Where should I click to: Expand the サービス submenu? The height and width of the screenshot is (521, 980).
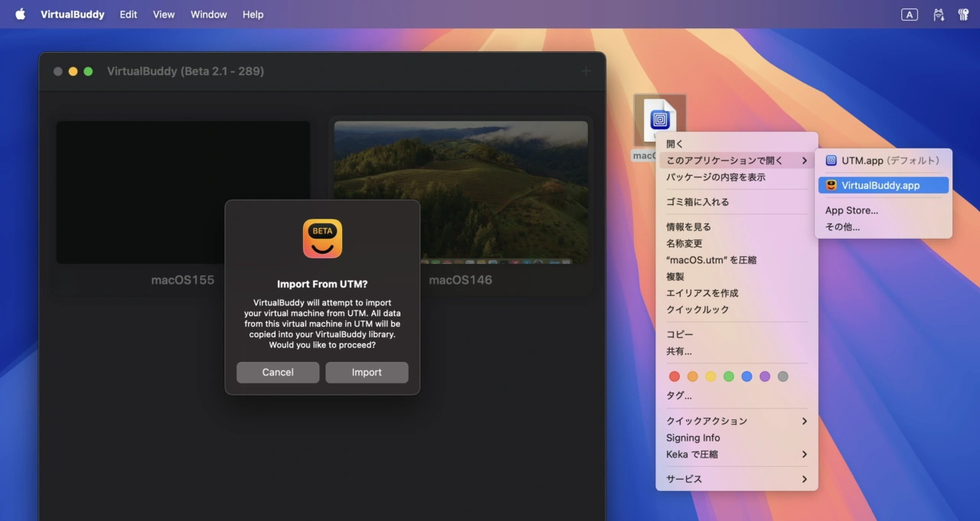[x=736, y=479]
